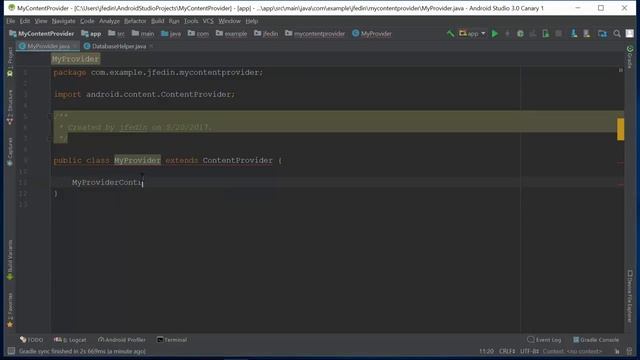
Task: Click the Gradle sync finished status message
Action: tap(82, 351)
